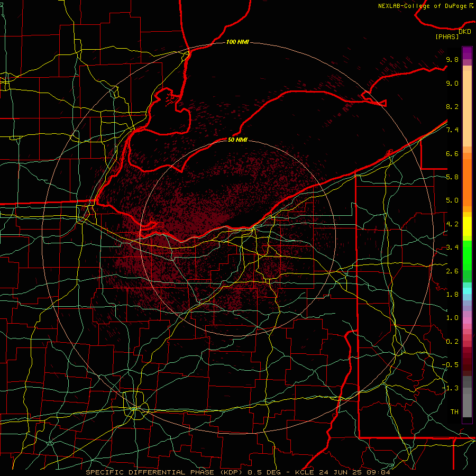
Task: Click the 1.0 legend value
Action: [x=452, y=318]
